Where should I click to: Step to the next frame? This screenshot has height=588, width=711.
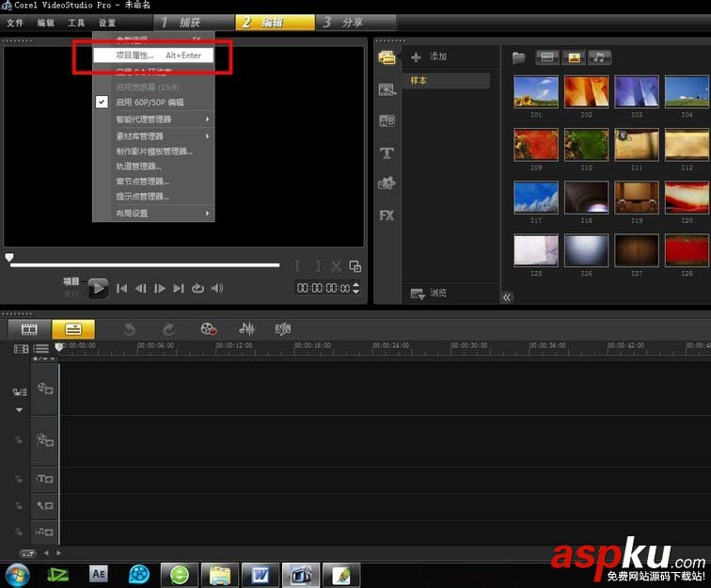(160, 288)
